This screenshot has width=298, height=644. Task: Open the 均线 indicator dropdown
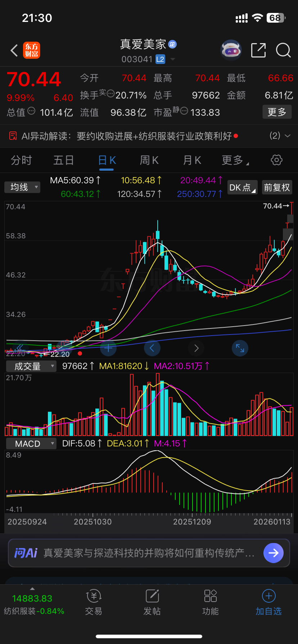coord(22,187)
